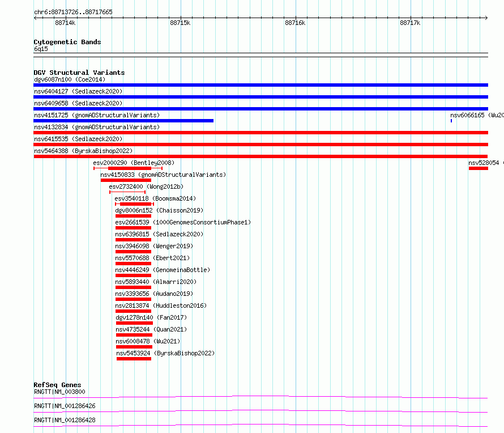Click the red bar under nsv4132834
Viewport: 504px width, 433px height.
[x=260, y=133]
